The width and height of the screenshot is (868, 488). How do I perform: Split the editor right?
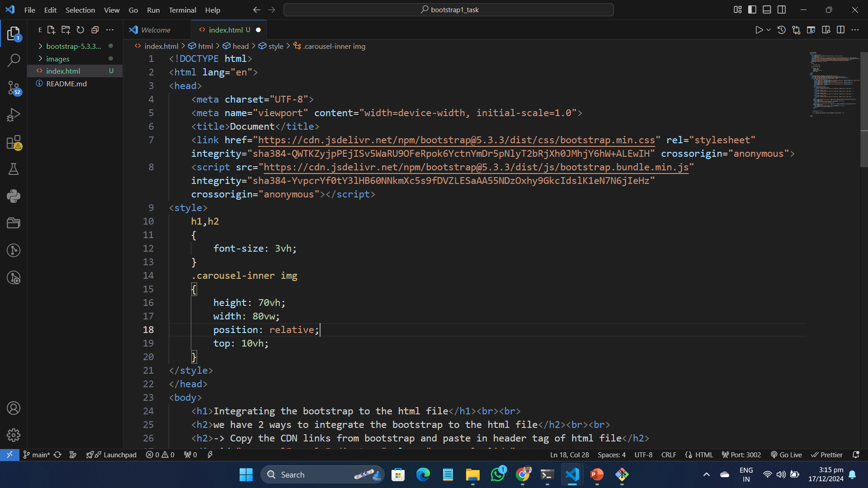tap(840, 30)
